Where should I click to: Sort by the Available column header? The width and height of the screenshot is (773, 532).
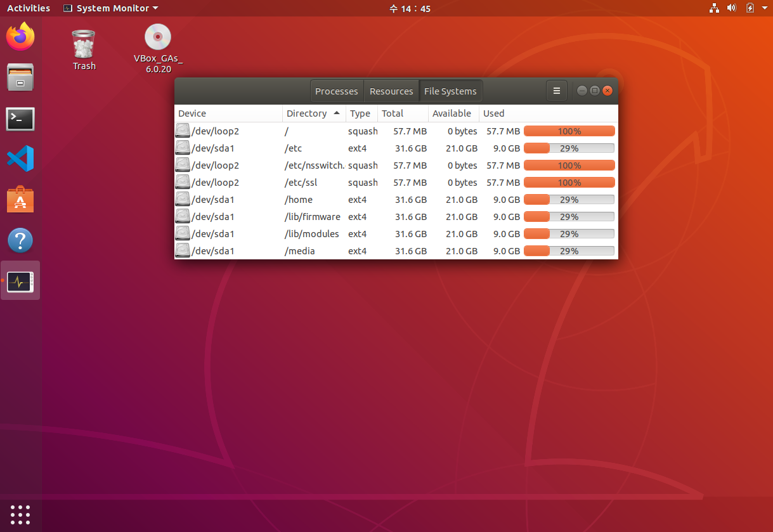point(453,114)
